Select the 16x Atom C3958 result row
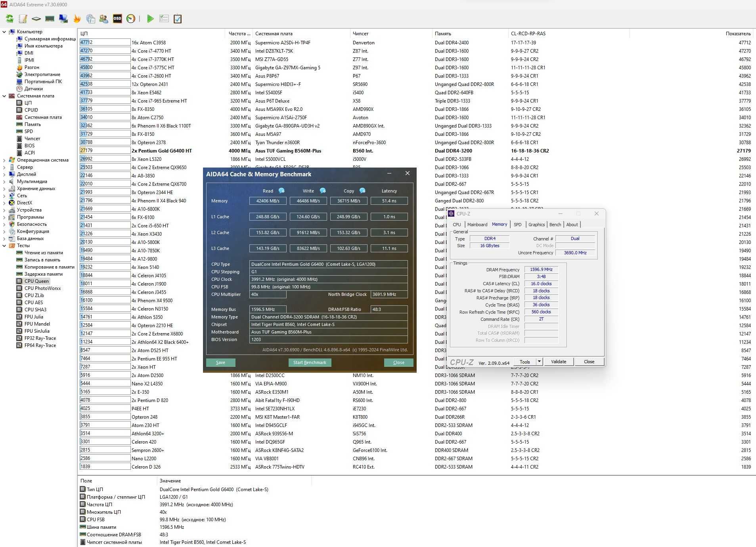Viewport: 756px width, 547px height. tap(415, 43)
